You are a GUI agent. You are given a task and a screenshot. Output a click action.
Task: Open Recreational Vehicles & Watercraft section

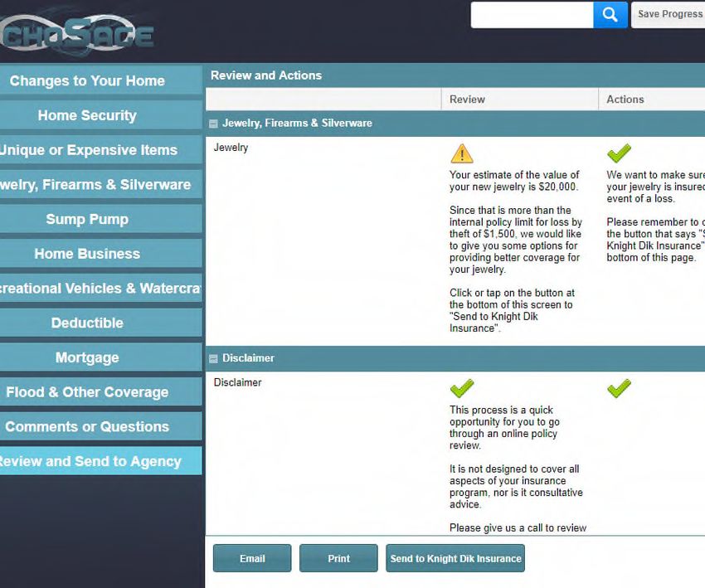click(x=100, y=288)
